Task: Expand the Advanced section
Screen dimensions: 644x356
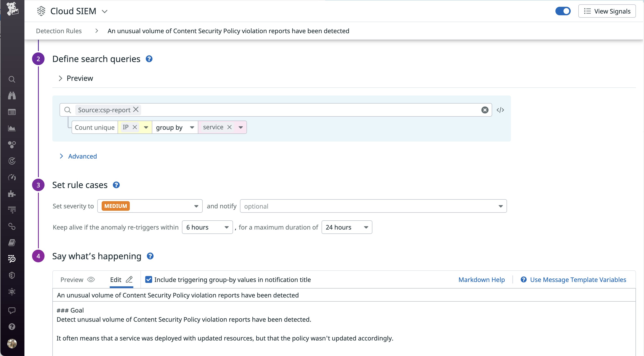Action: [x=82, y=156]
